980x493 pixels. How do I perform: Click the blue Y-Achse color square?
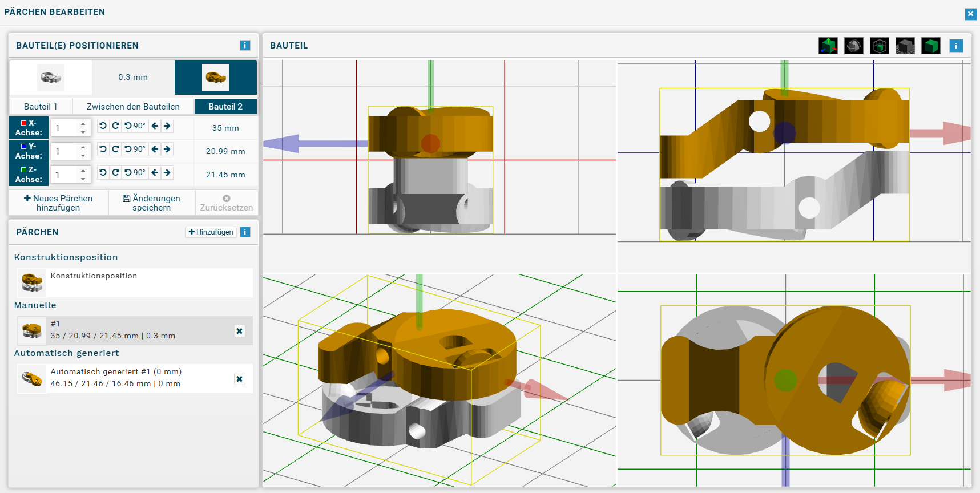23,146
